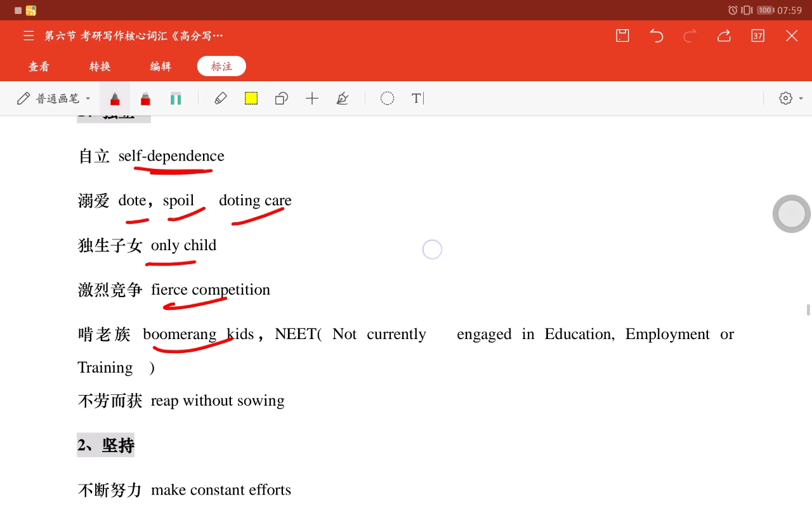
Task: Open annotation settings gear dropdown
Action: [791, 98]
